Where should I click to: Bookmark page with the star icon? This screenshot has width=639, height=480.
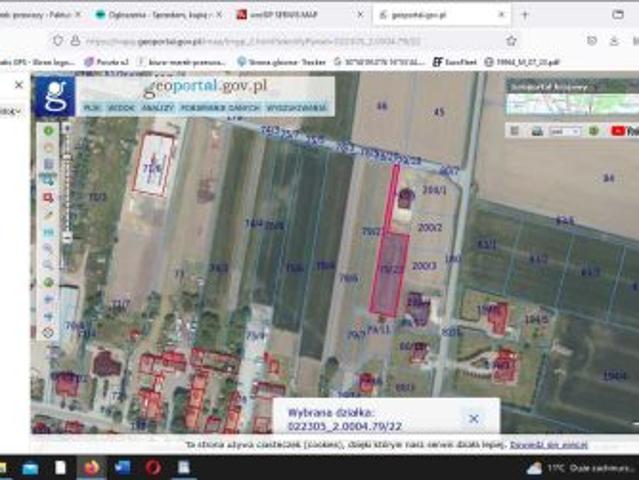tap(511, 41)
